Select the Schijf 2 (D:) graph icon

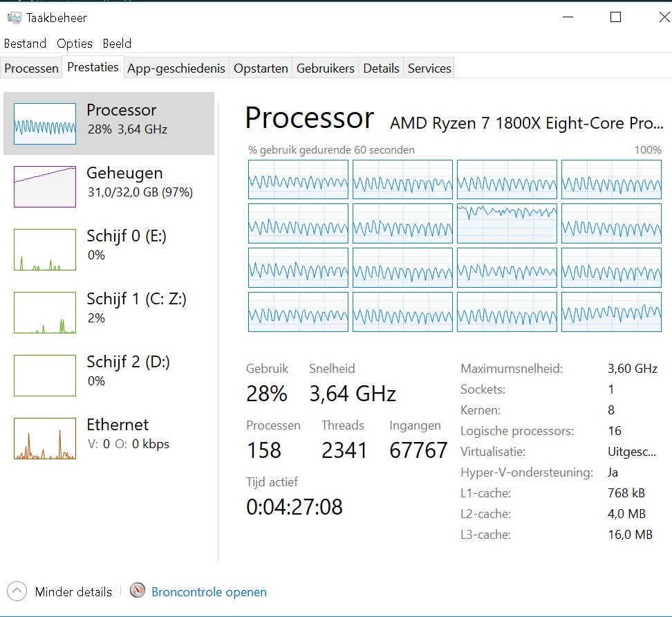click(x=44, y=376)
